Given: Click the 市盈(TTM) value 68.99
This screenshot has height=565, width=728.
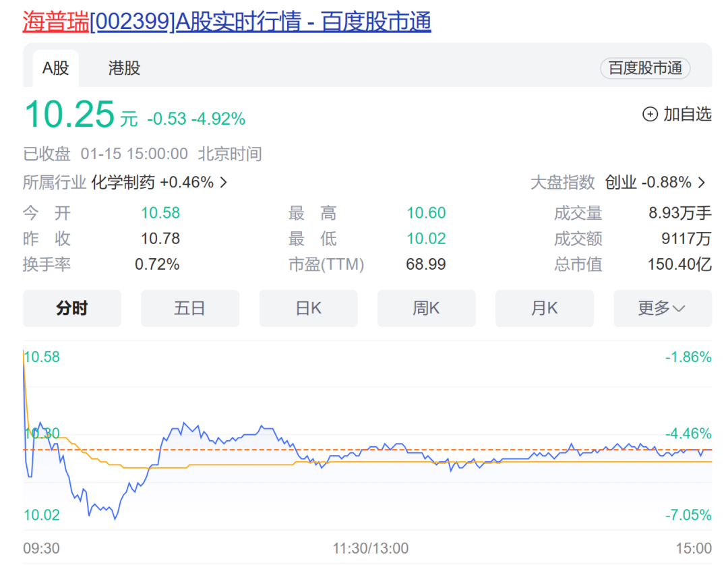Looking at the screenshot, I should coord(426,264).
